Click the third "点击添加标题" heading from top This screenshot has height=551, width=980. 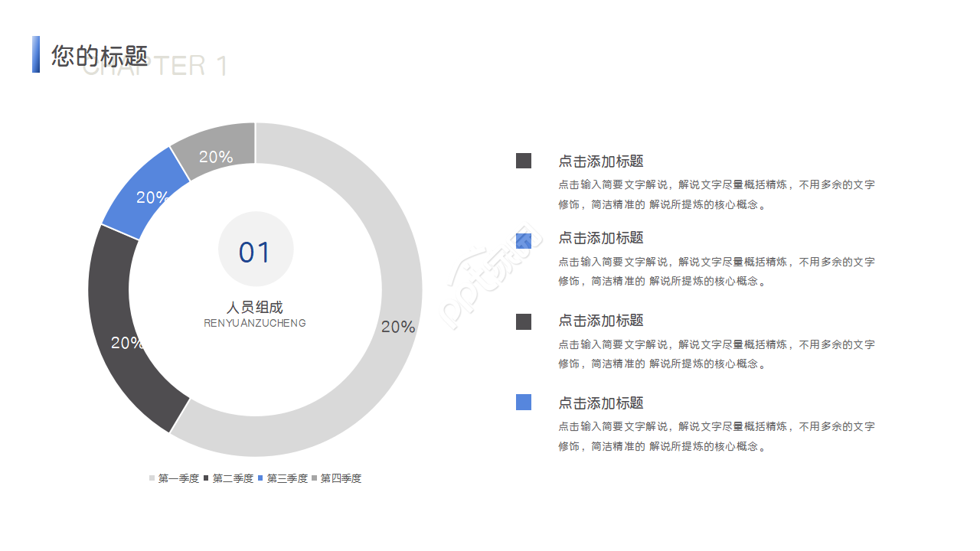[x=601, y=321]
